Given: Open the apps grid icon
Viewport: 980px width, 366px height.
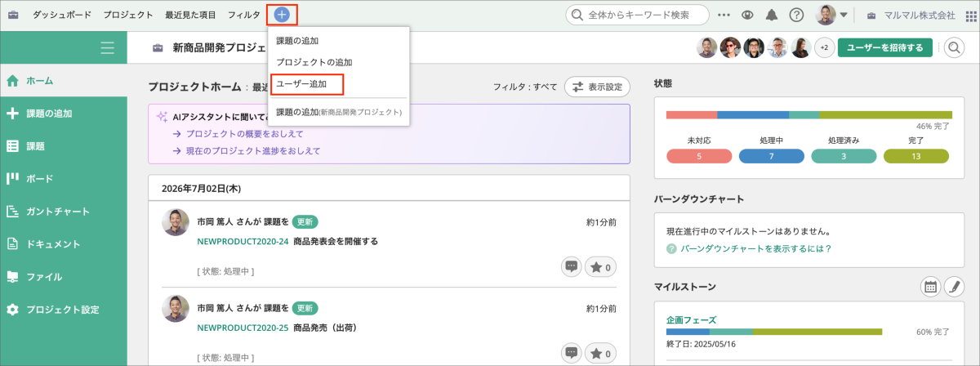Looking at the screenshot, I should click(972, 15).
